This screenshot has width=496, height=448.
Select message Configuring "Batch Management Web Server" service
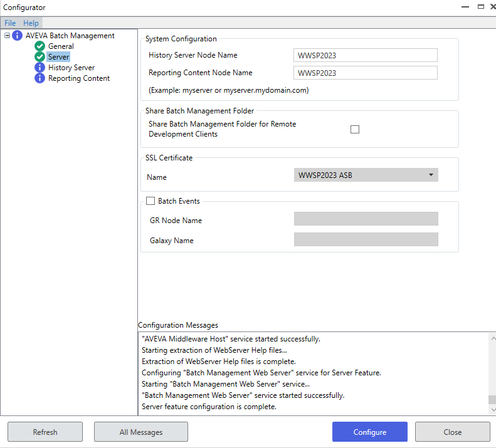[261, 373]
